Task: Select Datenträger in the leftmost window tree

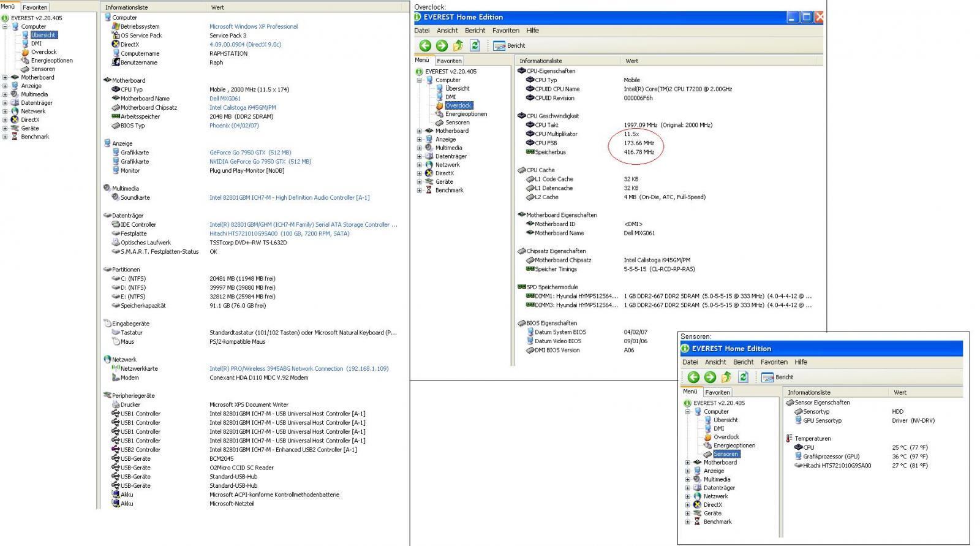Action: [x=37, y=103]
